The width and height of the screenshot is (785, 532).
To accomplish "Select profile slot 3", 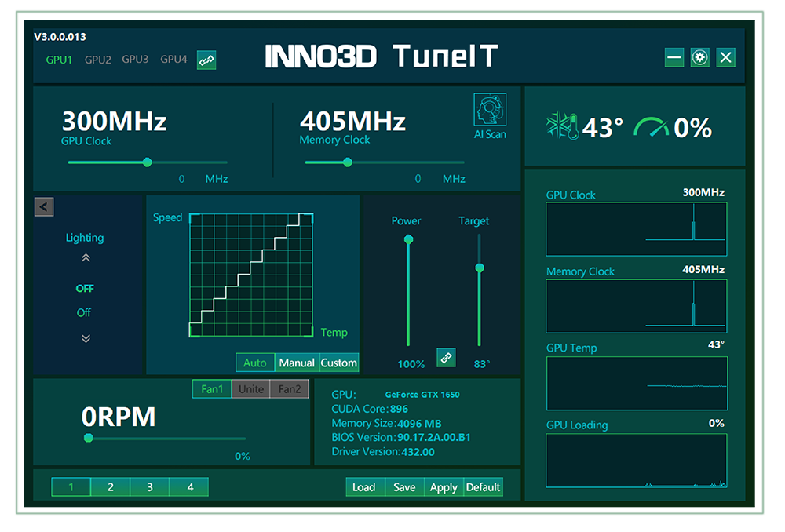I will point(150,487).
